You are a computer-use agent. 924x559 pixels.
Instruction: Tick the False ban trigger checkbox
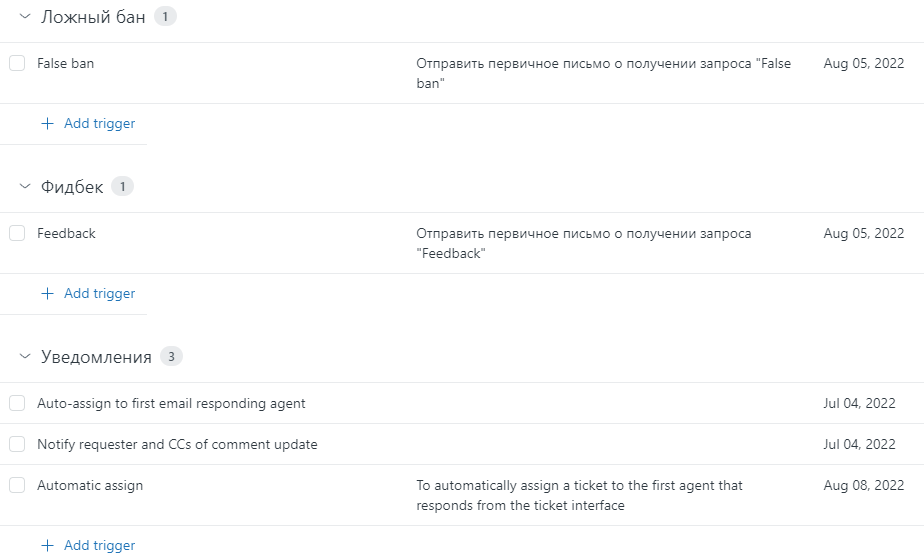point(17,64)
